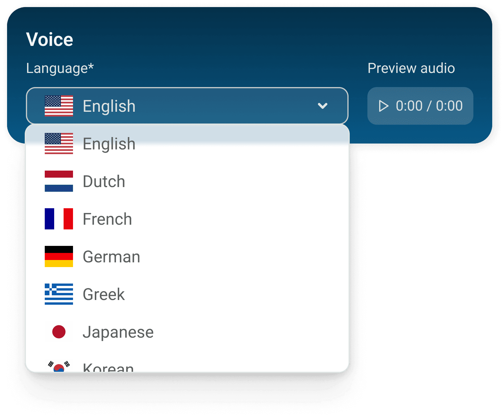504x420 pixels.
Task: Click the Netherlands flag icon
Action: 59,181
